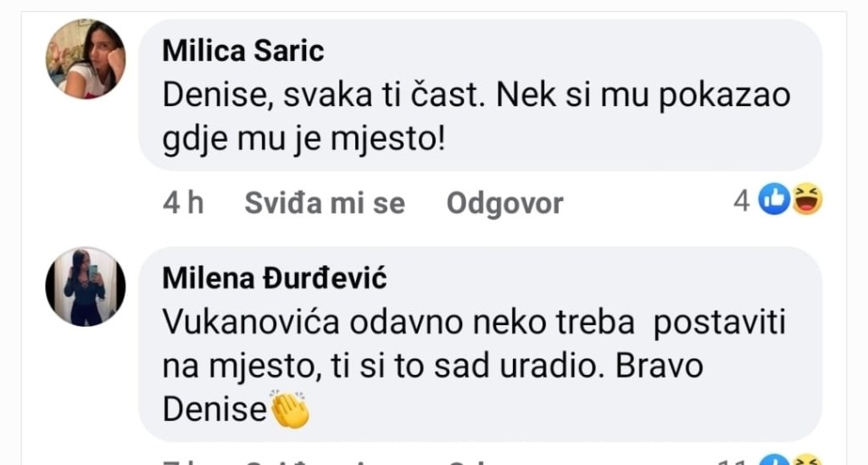The image size is (868, 465).
Task: Open cut-off reaction count '11' under Milena's comment
Action: pyautogui.click(x=734, y=462)
